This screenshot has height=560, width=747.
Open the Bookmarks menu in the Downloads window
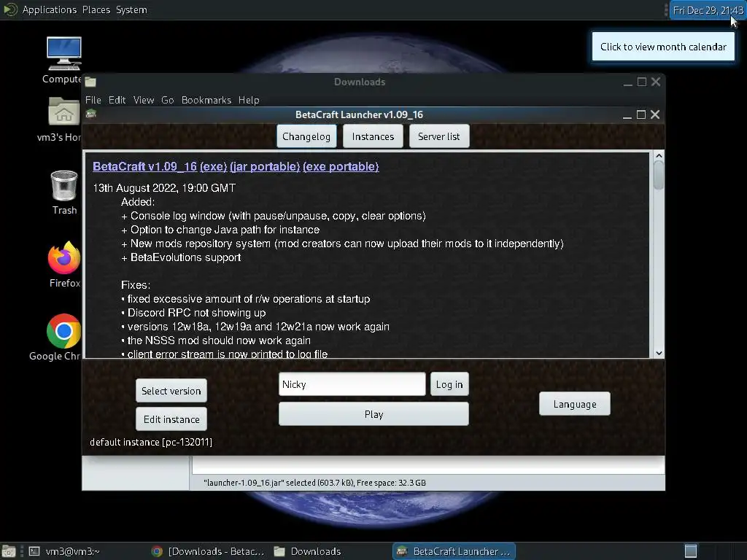[x=206, y=100]
